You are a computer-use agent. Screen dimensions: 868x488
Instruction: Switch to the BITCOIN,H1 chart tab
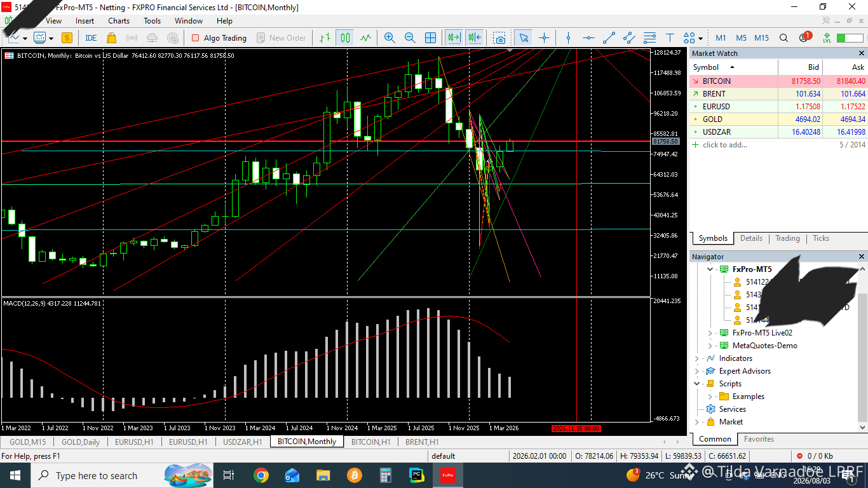[370, 442]
